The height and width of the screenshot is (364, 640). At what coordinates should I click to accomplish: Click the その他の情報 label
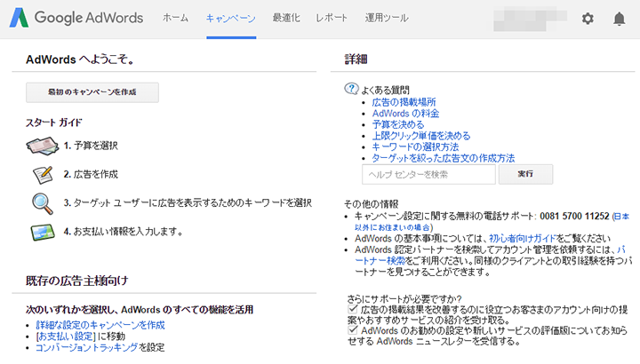371,204
